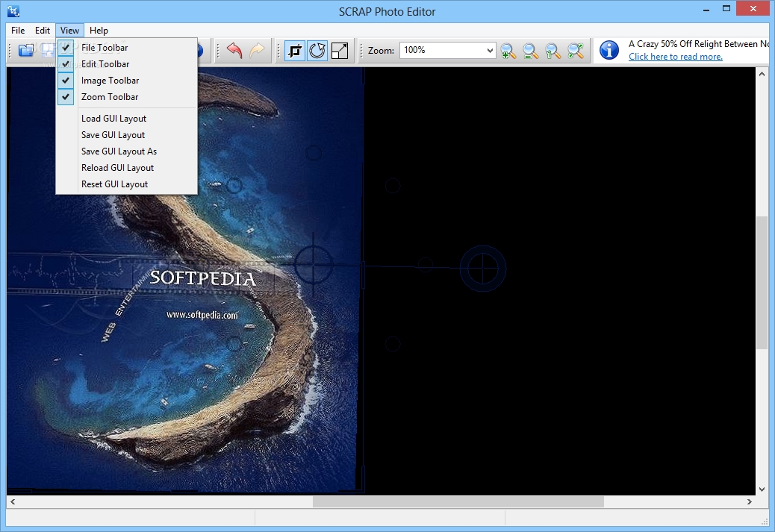Choose Save GUI Layout As
The height and width of the screenshot is (532, 775).
click(126, 151)
